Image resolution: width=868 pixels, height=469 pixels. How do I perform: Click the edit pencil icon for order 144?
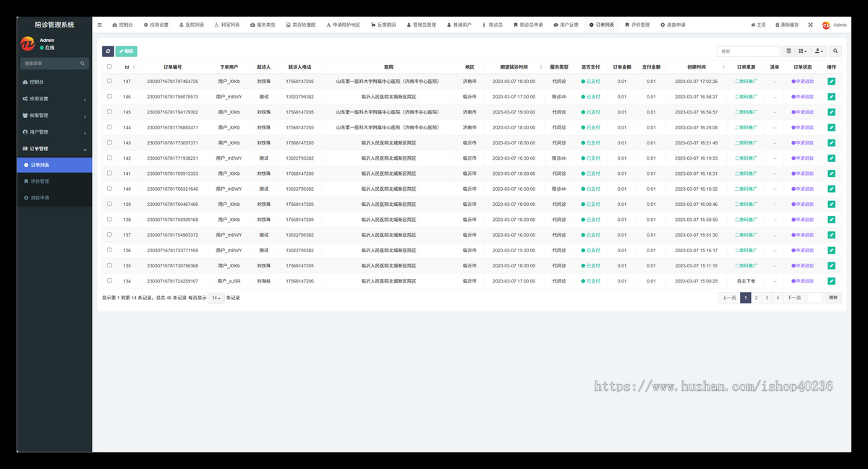831,128
